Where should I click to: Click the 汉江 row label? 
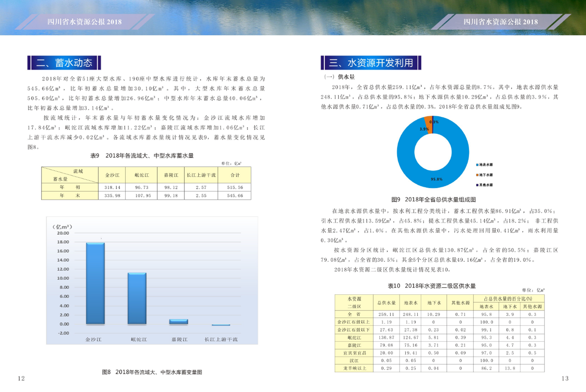(354, 360)
